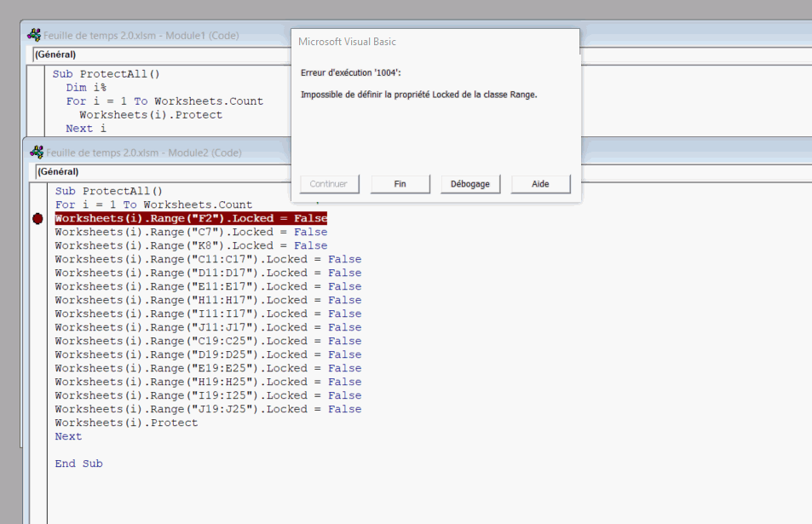This screenshot has height=524, width=812.
Task: Click the Range("D11:D17") code line
Action: 208,273
